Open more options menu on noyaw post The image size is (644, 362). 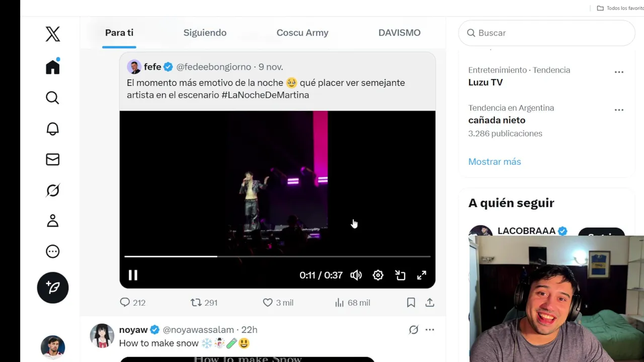point(430,330)
